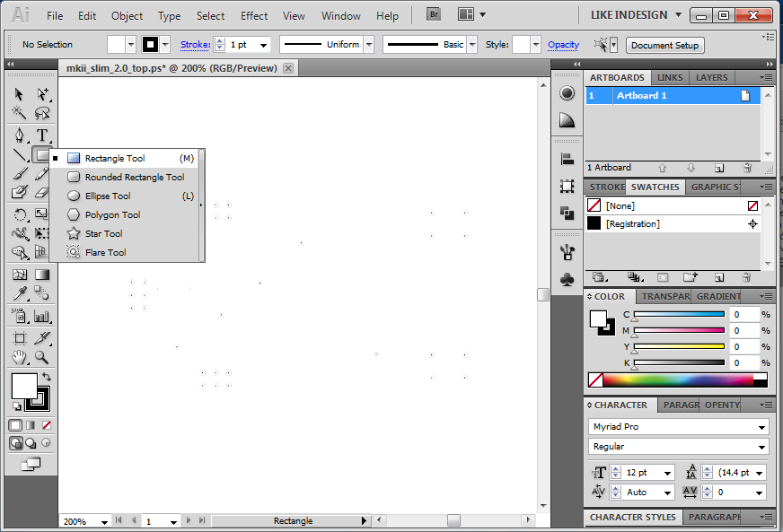Image resolution: width=783 pixels, height=532 pixels.
Task: Click the Cyan slider in Color panel
Action: coord(679,314)
